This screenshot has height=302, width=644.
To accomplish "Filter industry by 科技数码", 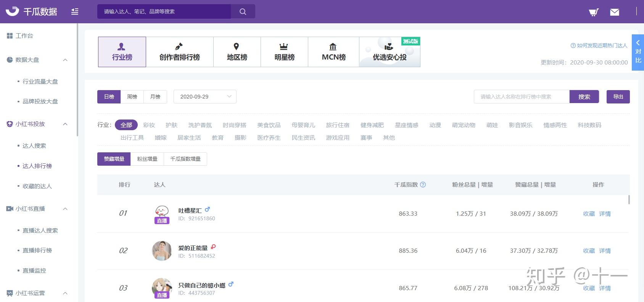I will (589, 125).
